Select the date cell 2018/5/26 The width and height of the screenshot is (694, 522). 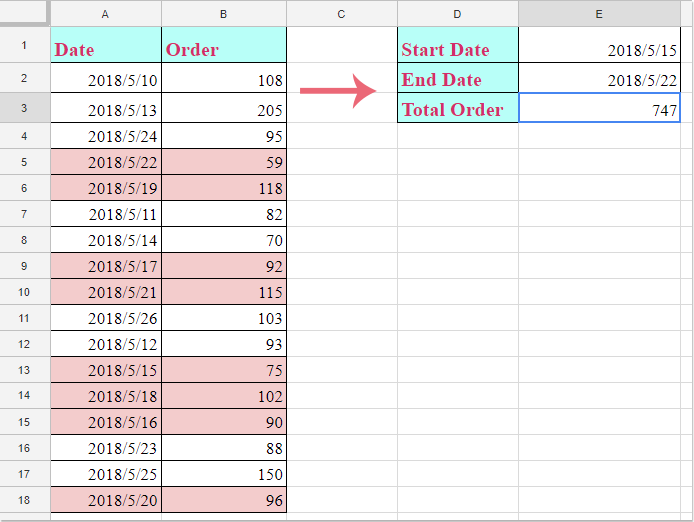(x=106, y=317)
